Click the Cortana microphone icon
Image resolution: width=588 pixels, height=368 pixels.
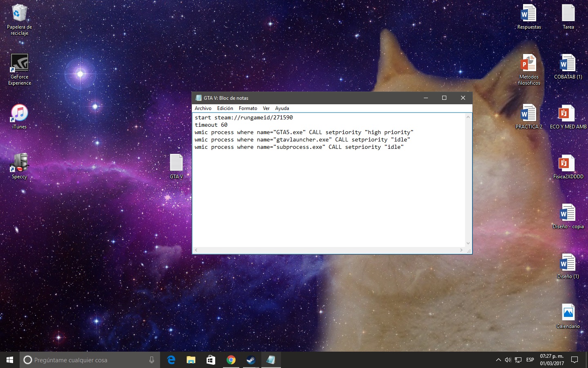pos(152,360)
